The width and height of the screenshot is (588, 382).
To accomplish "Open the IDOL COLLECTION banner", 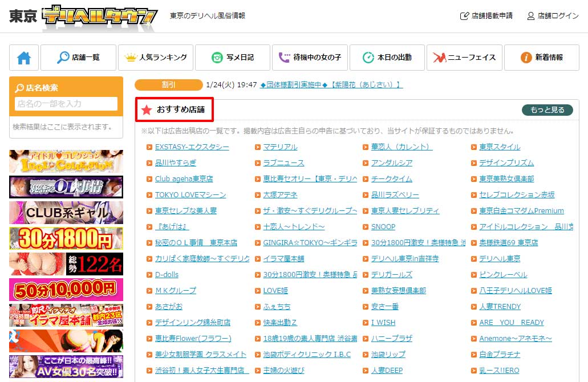I will [66, 161].
